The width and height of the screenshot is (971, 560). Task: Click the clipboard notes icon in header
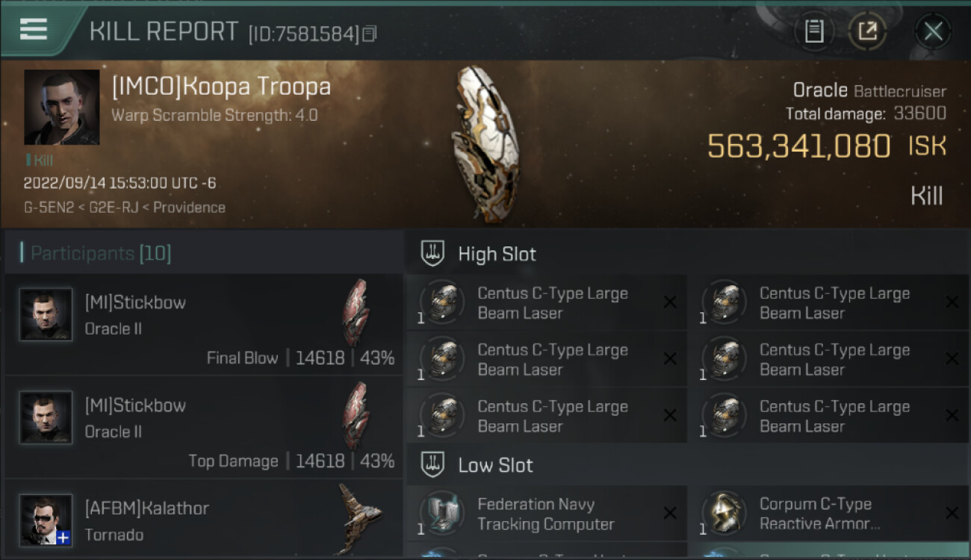click(x=814, y=31)
